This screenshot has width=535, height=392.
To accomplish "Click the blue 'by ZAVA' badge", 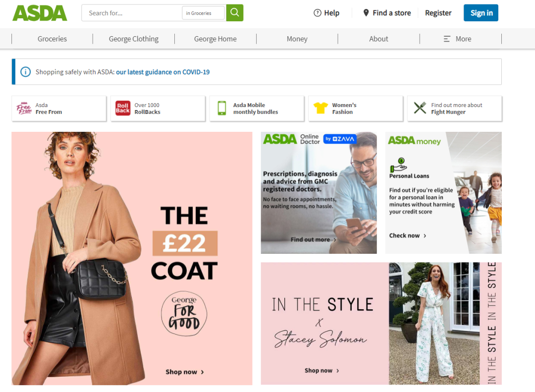I will point(340,139).
